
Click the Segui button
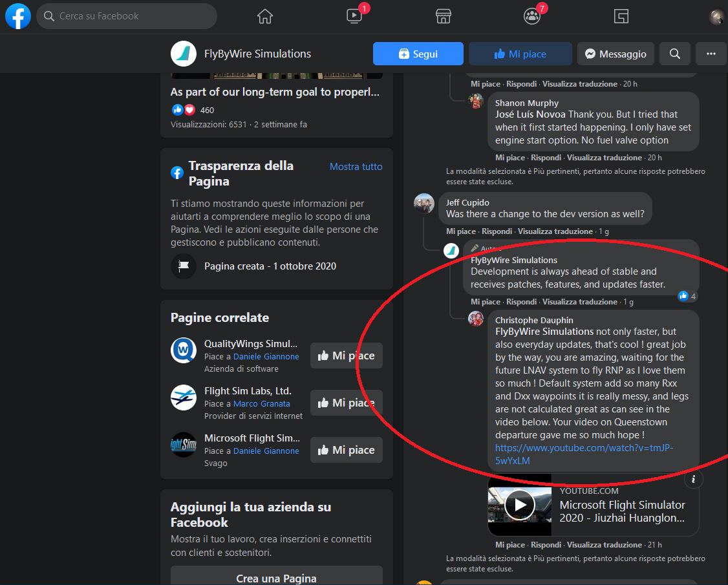click(x=418, y=54)
